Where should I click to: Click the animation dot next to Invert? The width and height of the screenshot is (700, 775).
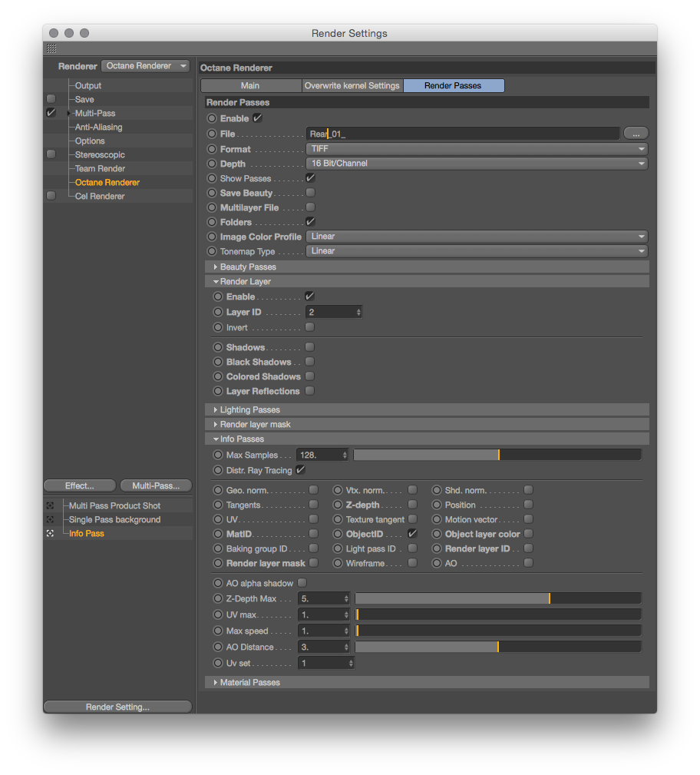pyautogui.click(x=218, y=327)
